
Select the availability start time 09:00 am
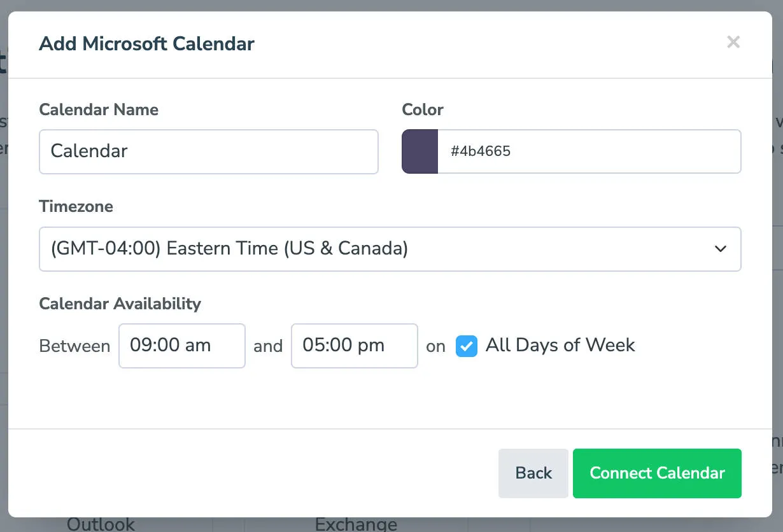click(x=181, y=346)
